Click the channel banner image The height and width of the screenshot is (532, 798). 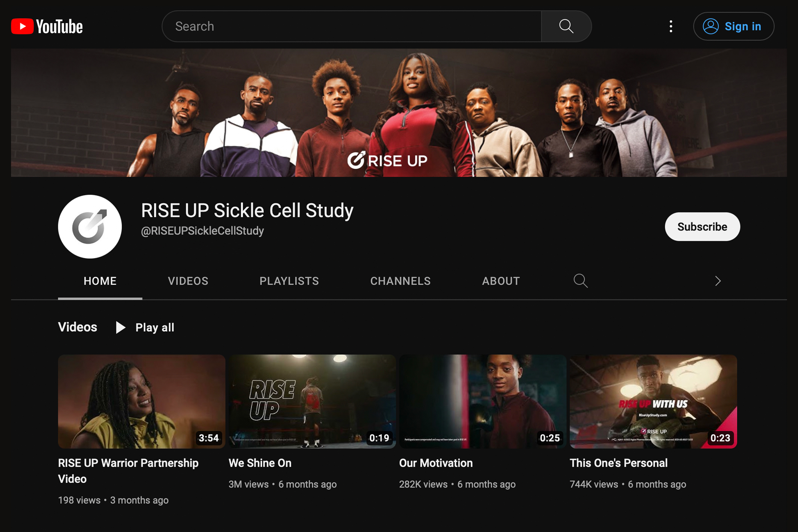(x=399, y=113)
